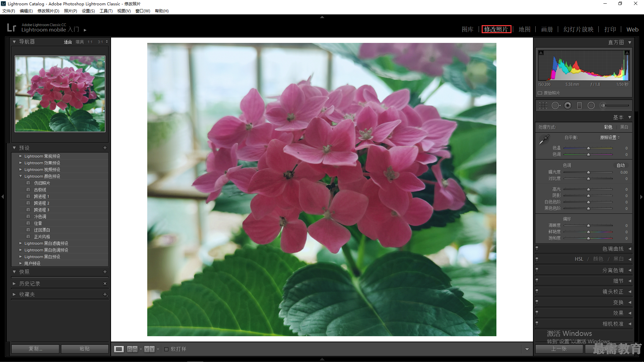The height and width of the screenshot is (362, 644).
Task: Add a new collection with plus icon
Action: tap(105, 294)
